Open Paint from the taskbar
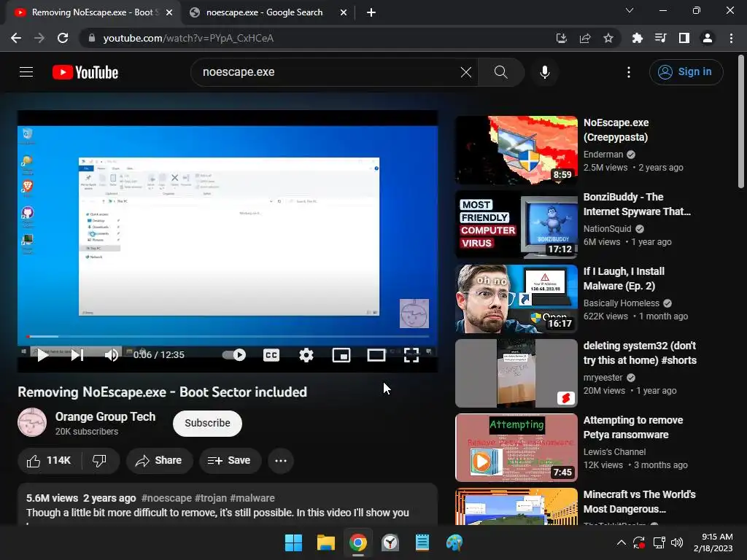The width and height of the screenshot is (747, 560). coord(454,542)
